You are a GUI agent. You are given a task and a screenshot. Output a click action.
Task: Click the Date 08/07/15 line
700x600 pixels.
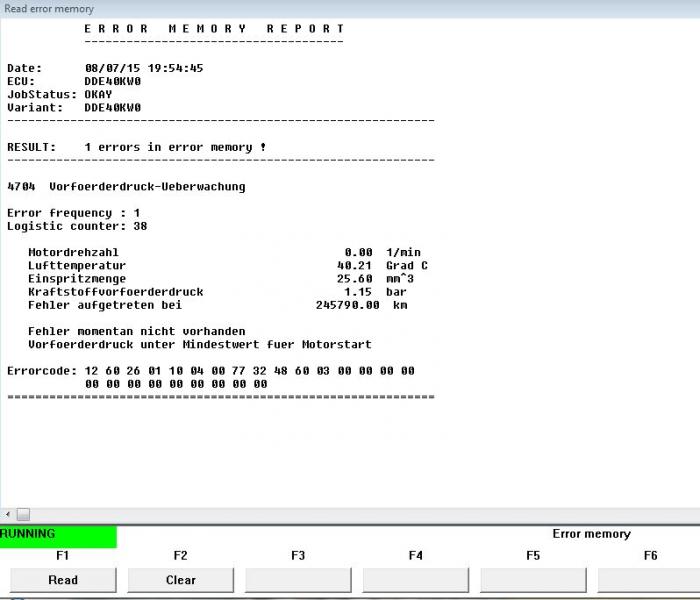(105, 68)
